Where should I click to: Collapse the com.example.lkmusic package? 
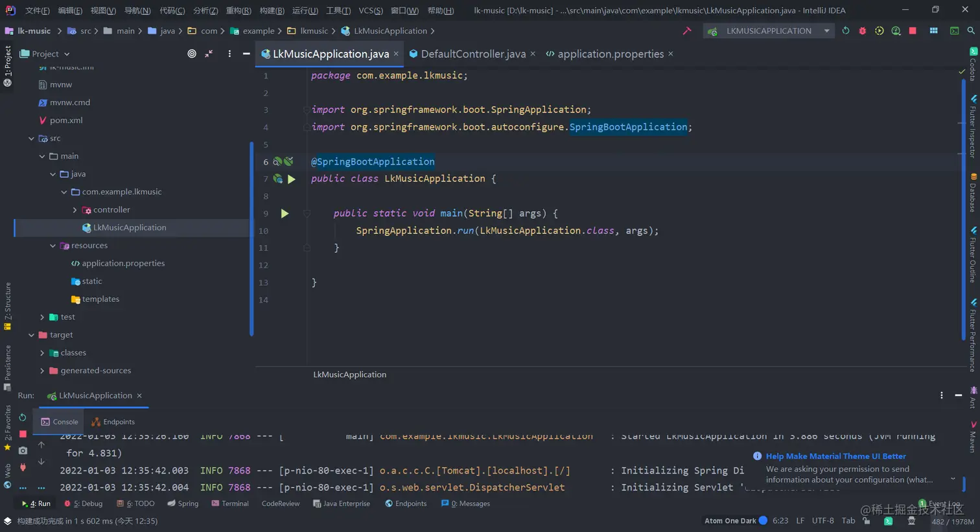64,192
